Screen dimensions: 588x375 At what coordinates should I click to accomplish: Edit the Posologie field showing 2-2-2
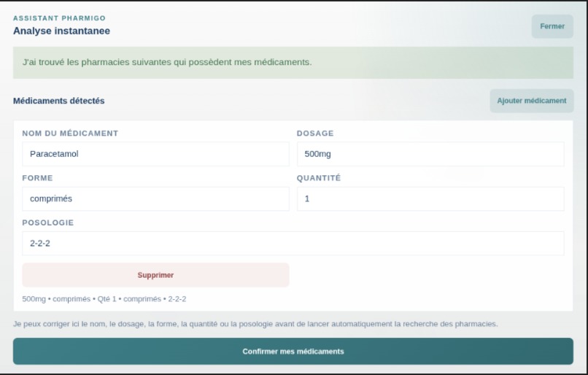point(293,244)
